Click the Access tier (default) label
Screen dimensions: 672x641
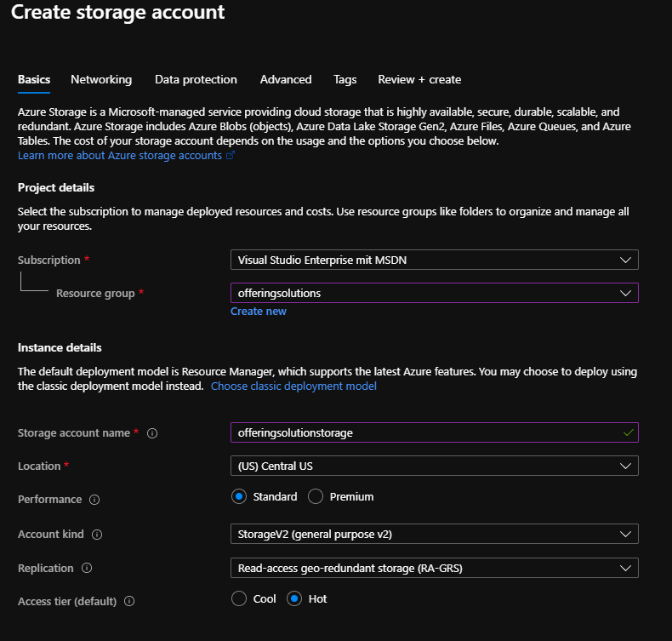click(67, 602)
